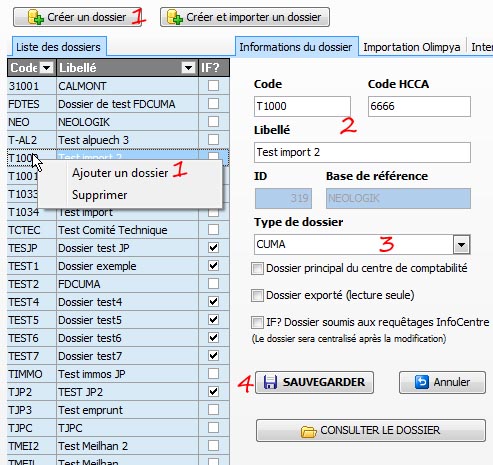Enable IF? Dossier soumis aux requêtages InfoCentre
This screenshot has height=465, width=493.
(257, 322)
